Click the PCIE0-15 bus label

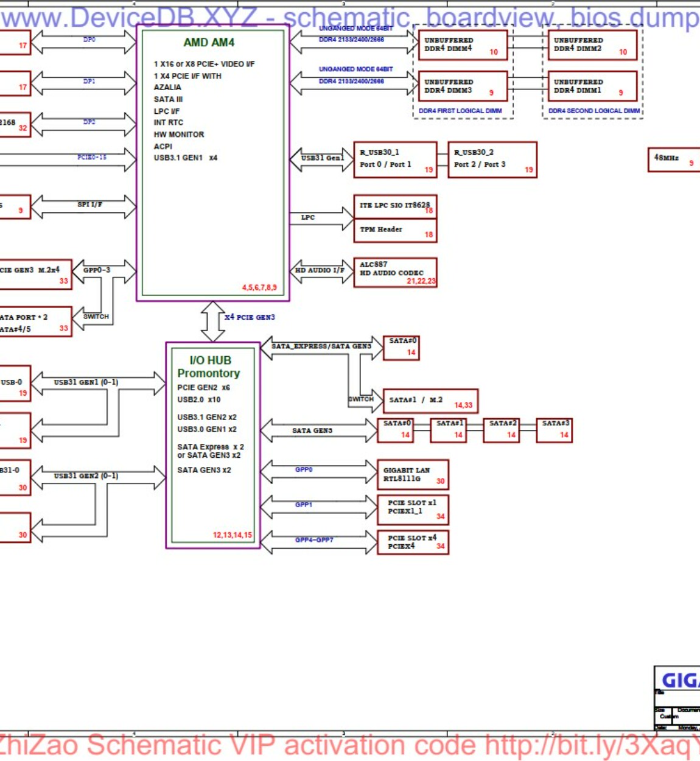92,157
